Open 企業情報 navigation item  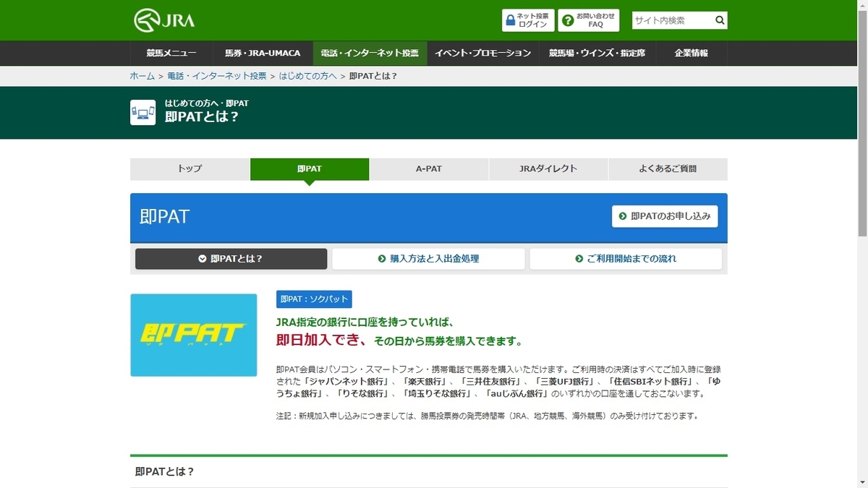coord(692,53)
